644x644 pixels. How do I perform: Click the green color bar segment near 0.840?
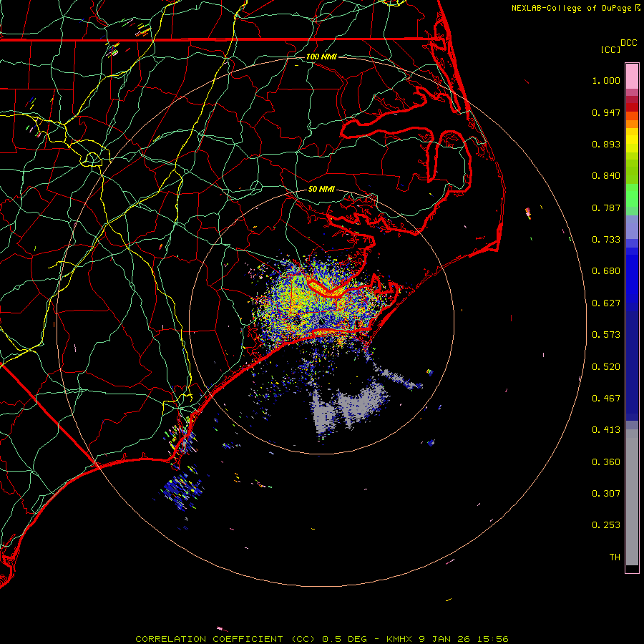point(632,172)
